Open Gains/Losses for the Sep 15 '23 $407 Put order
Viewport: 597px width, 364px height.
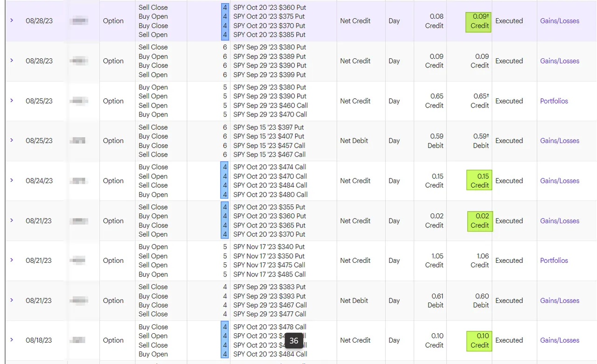click(560, 141)
